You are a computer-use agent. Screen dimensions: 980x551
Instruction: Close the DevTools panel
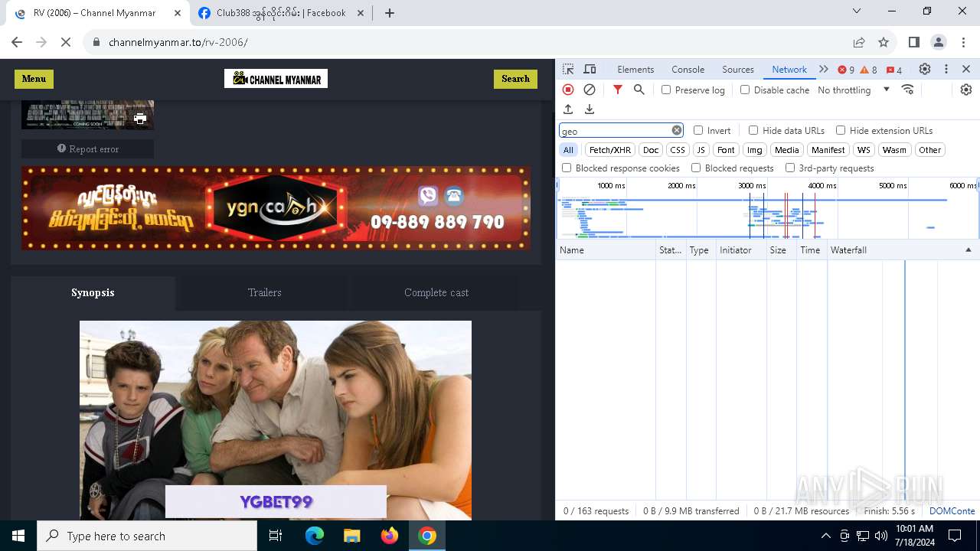coord(966,69)
